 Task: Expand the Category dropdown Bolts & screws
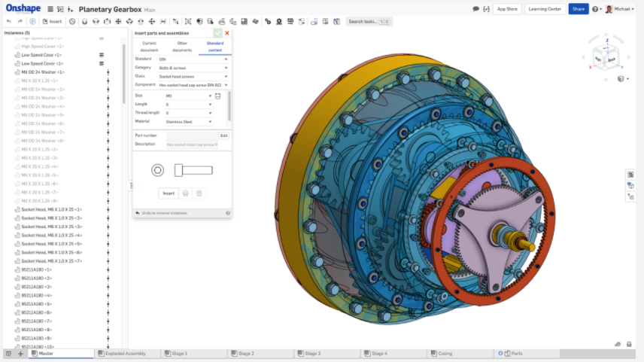point(191,68)
